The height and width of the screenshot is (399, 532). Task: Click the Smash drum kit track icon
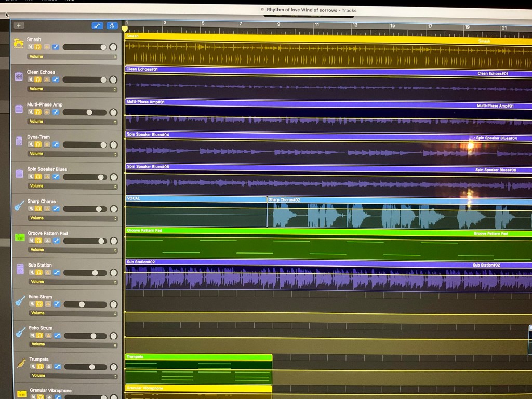(19, 43)
